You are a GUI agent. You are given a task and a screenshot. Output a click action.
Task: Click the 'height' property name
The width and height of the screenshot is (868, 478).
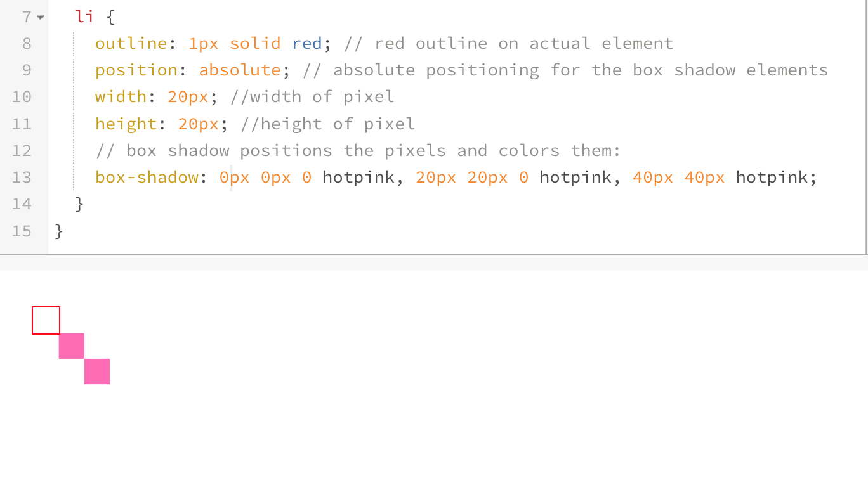(126, 124)
